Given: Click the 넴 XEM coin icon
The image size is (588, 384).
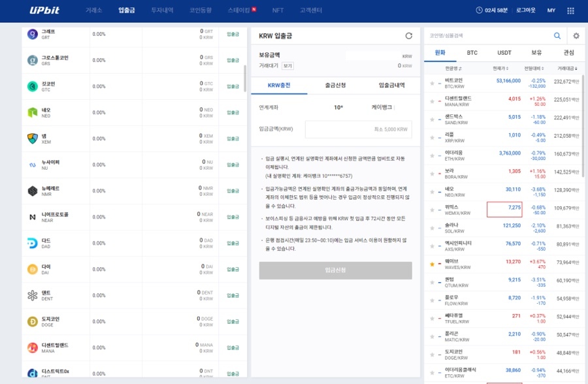Looking at the screenshot, I should click(33, 138).
